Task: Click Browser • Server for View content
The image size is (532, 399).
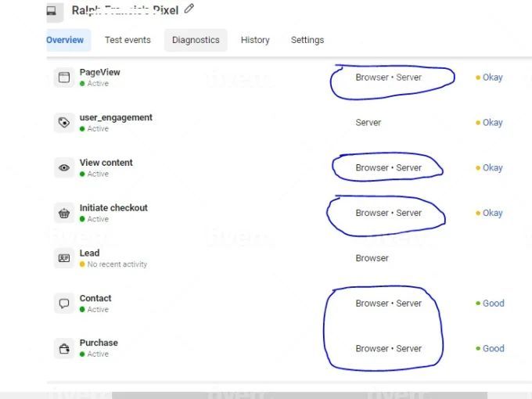Action: pyautogui.click(x=388, y=167)
